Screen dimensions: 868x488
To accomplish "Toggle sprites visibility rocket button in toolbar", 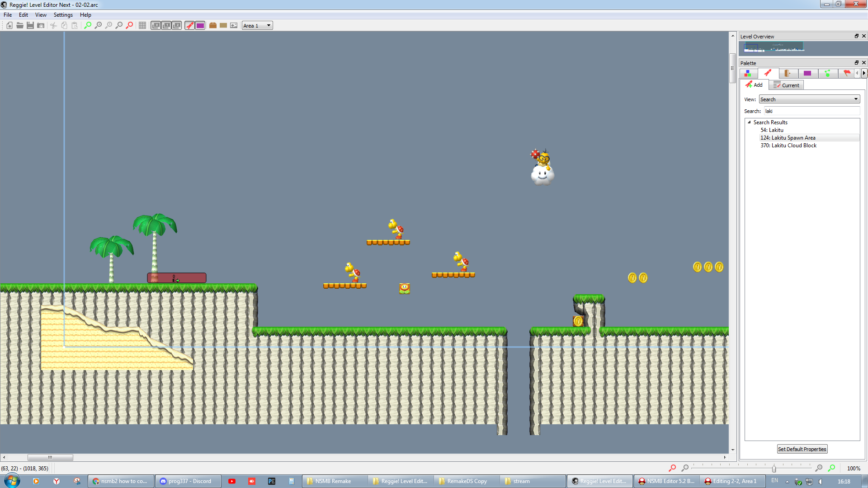I will pyautogui.click(x=190, y=26).
